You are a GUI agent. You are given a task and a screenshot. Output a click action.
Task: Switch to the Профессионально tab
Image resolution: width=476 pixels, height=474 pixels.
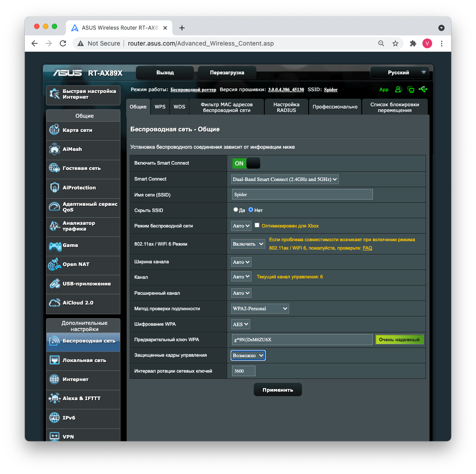point(335,107)
